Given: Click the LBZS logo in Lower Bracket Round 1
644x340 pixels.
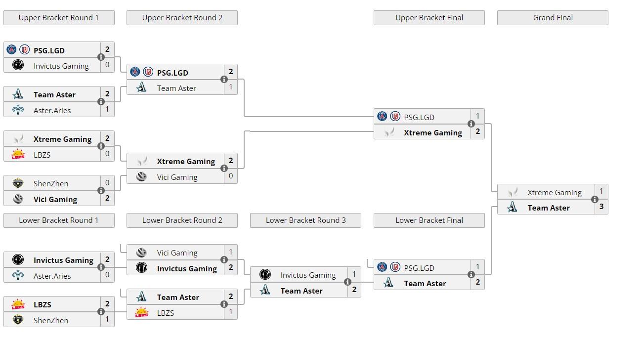Looking at the screenshot, I should (x=18, y=304).
